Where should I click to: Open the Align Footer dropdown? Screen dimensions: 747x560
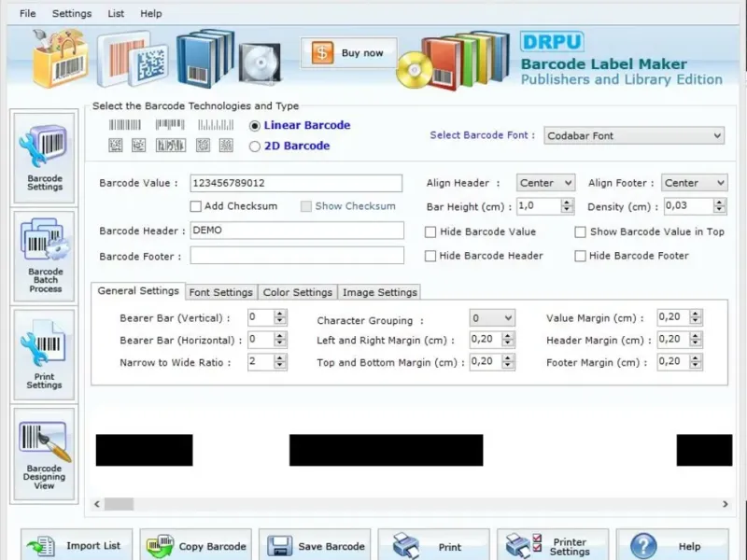(x=694, y=183)
